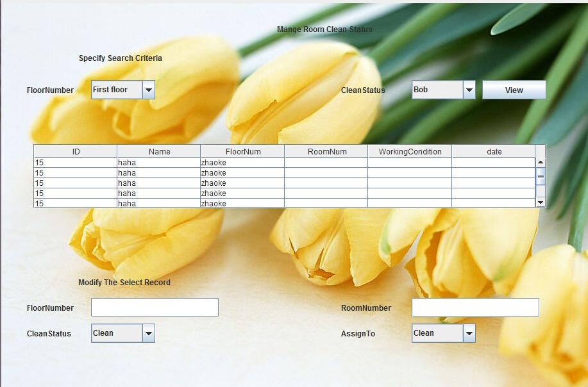Click the View button
The width and height of the screenshot is (588, 387).
click(x=514, y=90)
